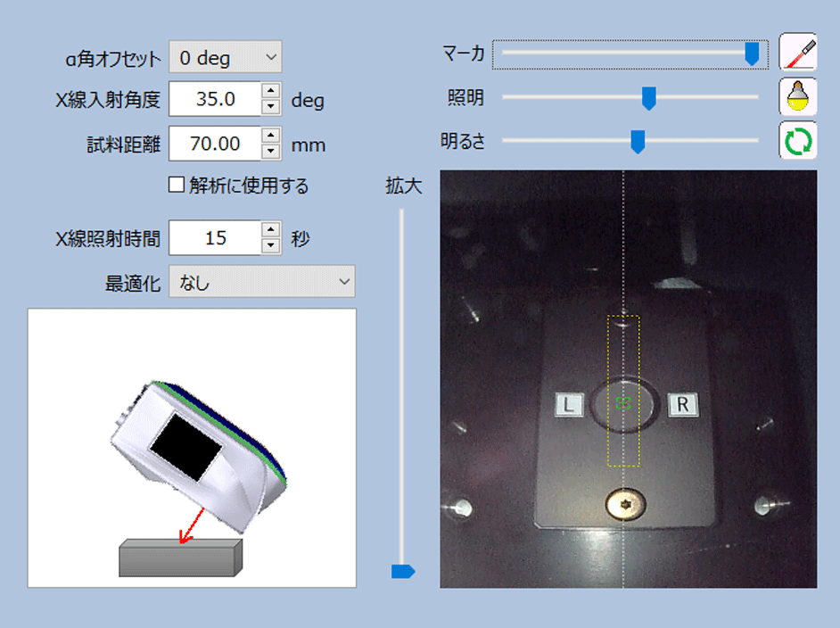Click the green target marker in camera view
The width and height of the screenshot is (840, 628).
click(623, 403)
